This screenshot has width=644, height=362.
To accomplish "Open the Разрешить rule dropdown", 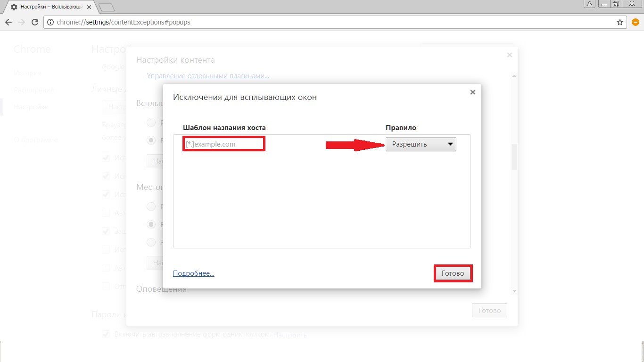I will pos(421,144).
